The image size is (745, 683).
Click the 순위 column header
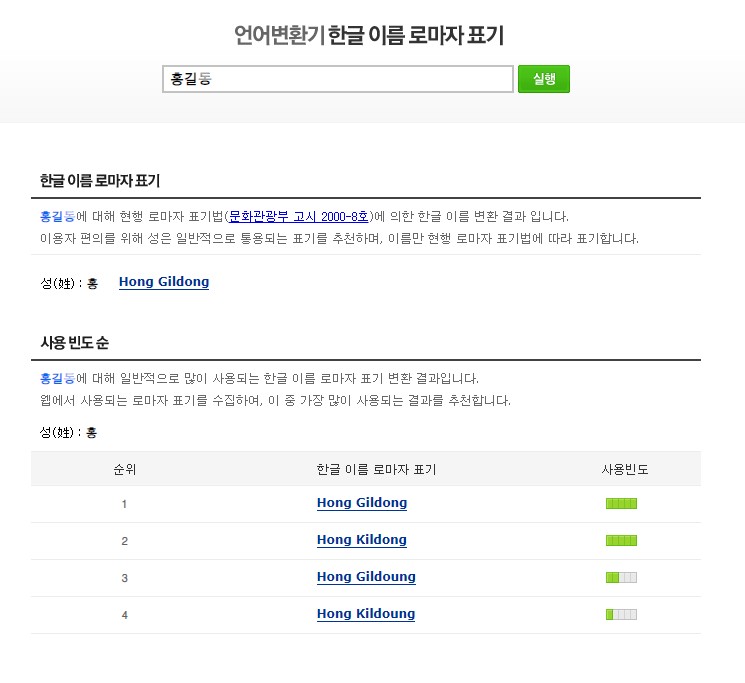click(x=124, y=469)
